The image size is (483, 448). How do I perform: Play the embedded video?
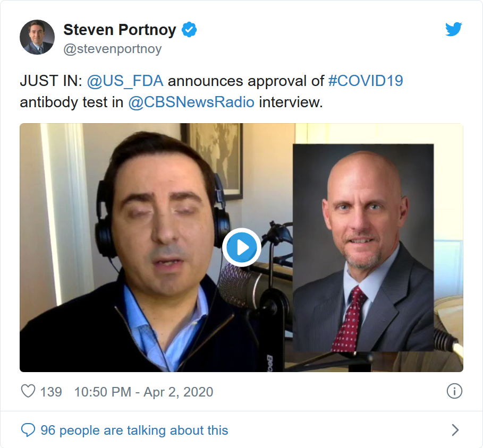coord(242,247)
